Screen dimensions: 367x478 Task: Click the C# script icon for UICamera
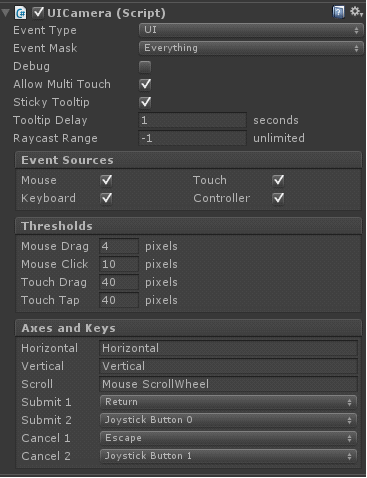[21, 13]
